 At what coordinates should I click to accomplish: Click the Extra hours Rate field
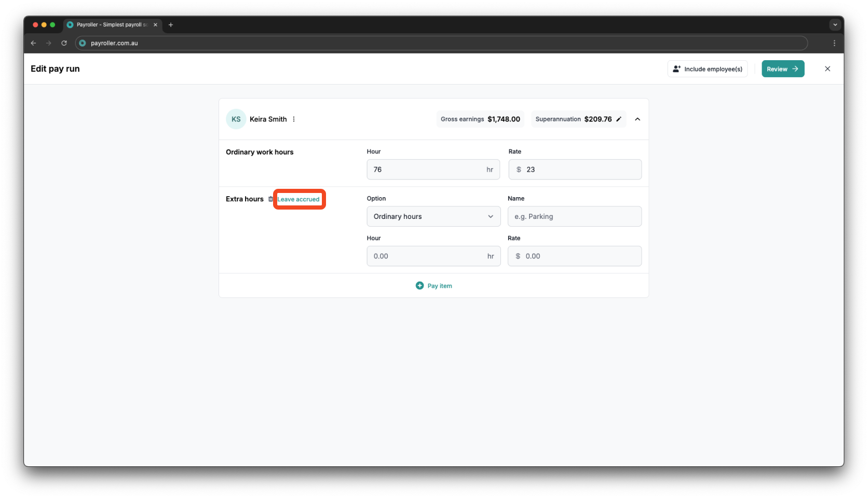[x=575, y=256]
